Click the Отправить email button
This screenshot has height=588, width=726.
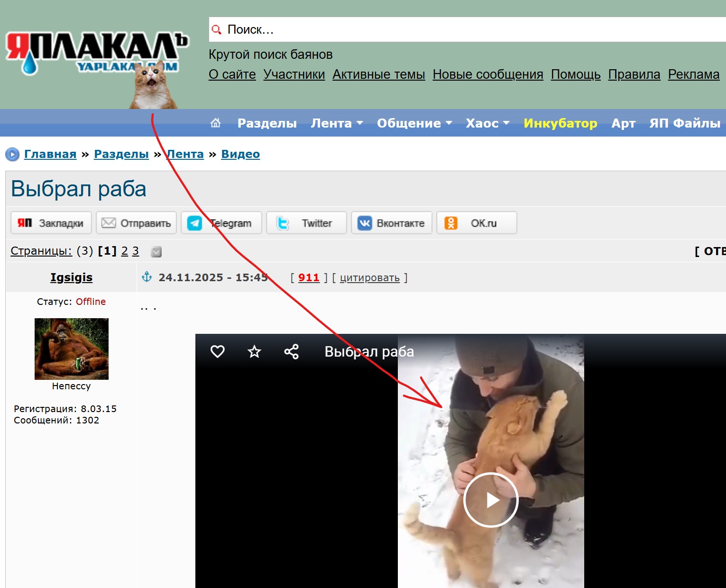click(x=137, y=223)
